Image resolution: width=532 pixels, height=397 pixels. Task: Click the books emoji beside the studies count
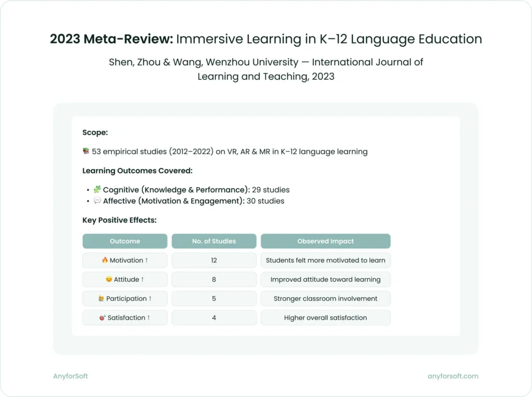(86, 152)
